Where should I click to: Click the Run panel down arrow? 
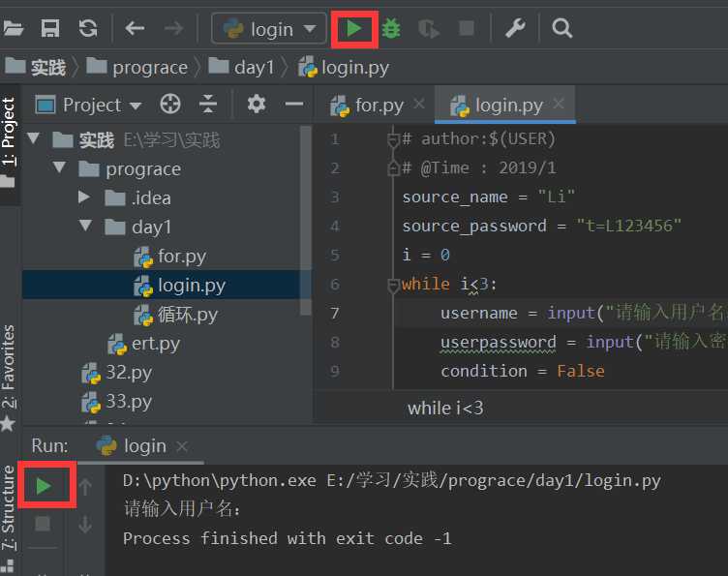tap(85, 525)
